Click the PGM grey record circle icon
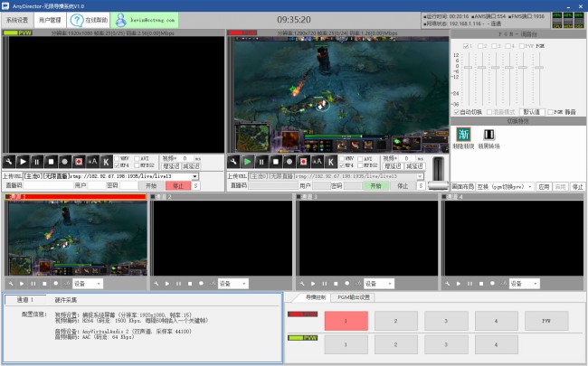The image size is (588, 366). (x=289, y=162)
